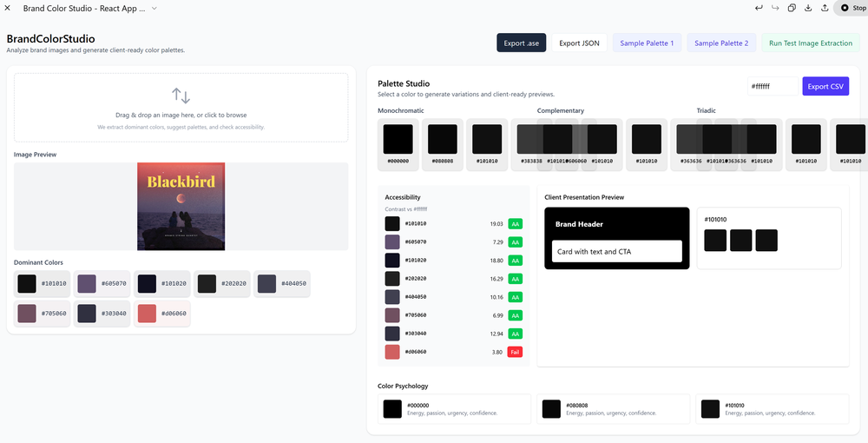This screenshot has width=868, height=443.
Task: Select dominant color chip #d06060
Action: [161, 314]
